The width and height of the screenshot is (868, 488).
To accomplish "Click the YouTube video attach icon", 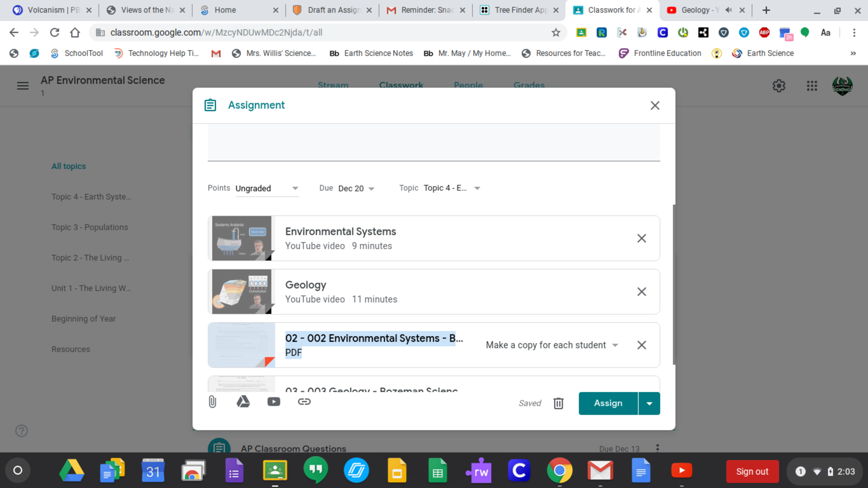I will [273, 402].
